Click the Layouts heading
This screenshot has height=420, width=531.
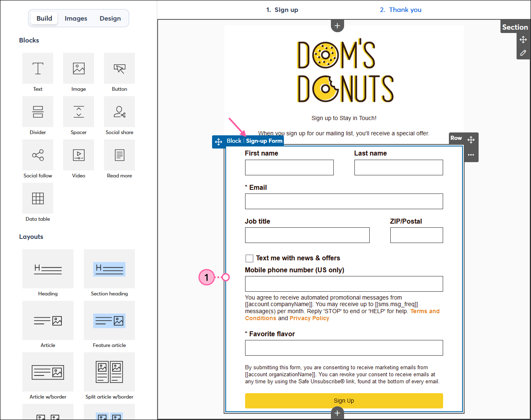(x=31, y=237)
